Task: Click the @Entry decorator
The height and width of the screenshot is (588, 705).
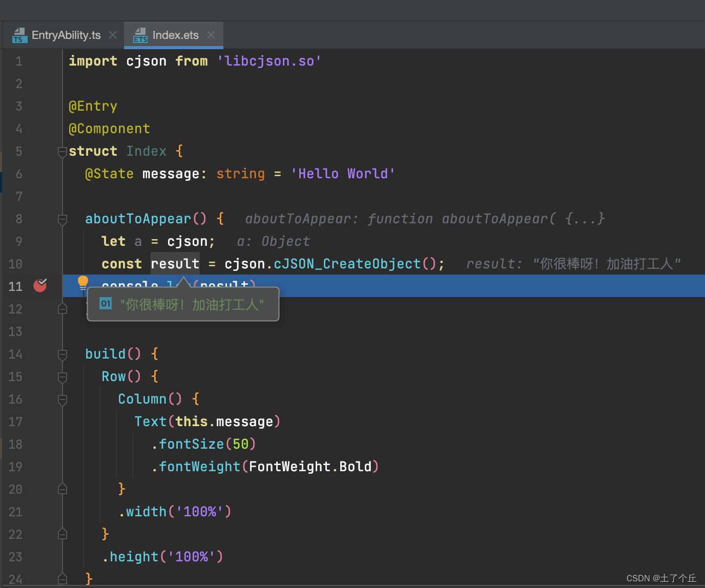Action: (x=93, y=106)
